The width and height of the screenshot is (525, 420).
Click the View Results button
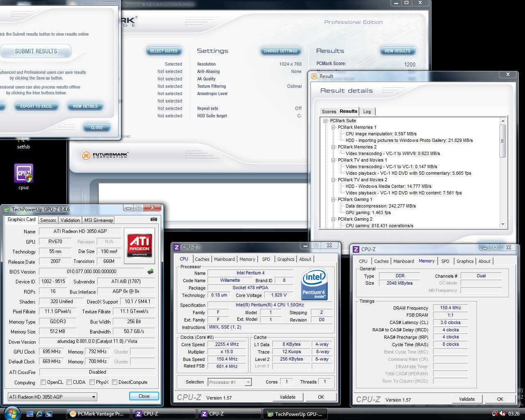click(x=397, y=51)
